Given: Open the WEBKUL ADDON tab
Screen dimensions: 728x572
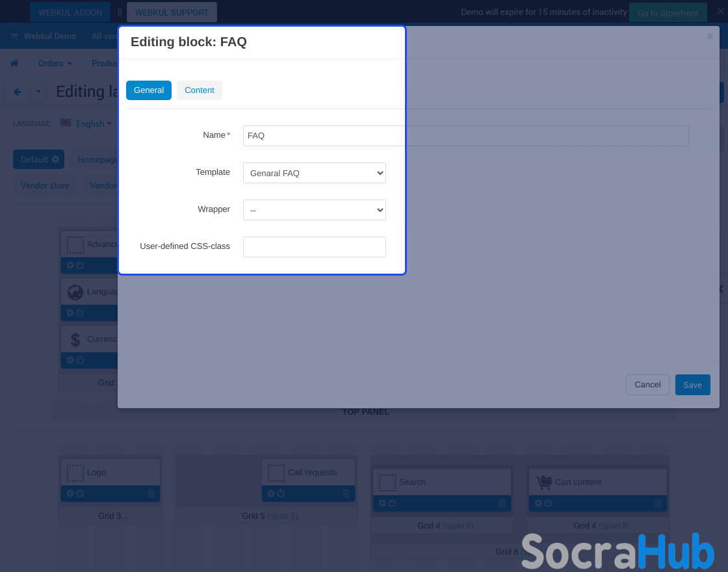Looking at the screenshot, I should 70,12.
